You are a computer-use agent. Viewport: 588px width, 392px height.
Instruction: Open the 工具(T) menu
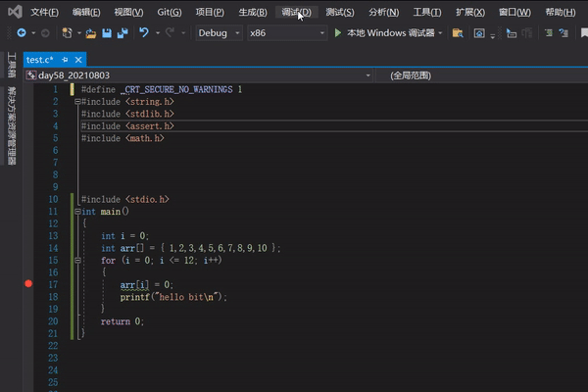(x=427, y=13)
